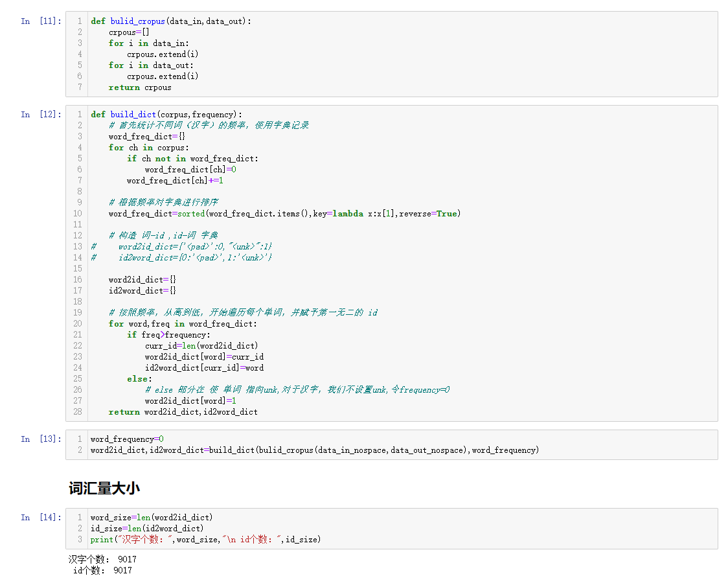728x587 pixels.
Task: Click line number 28 in cell 12 gutter
Action: [x=78, y=412]
